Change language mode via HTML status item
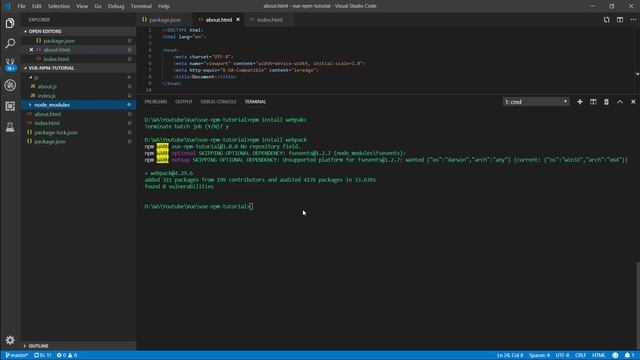640x360 pixels. pos(598,355)
